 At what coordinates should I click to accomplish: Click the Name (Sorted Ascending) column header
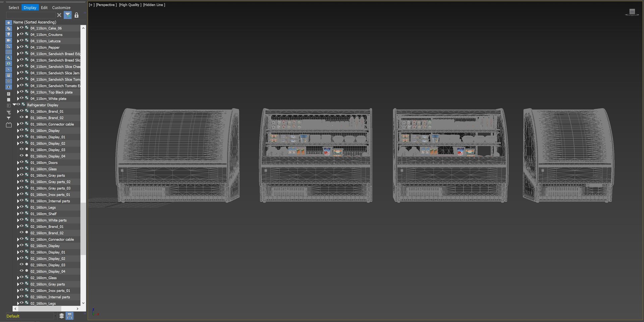pos(35,22)
